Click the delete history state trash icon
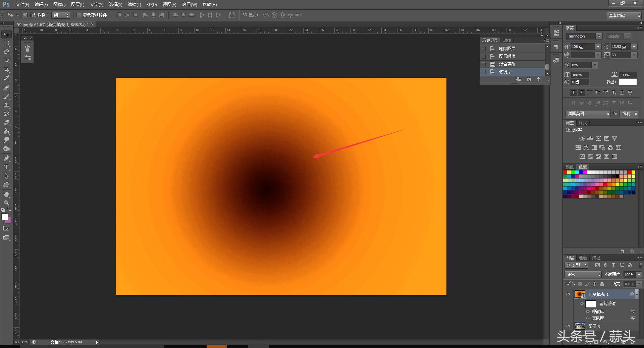Image resolution: width=644 pixels, height=348 pixels. coord(538,79)
